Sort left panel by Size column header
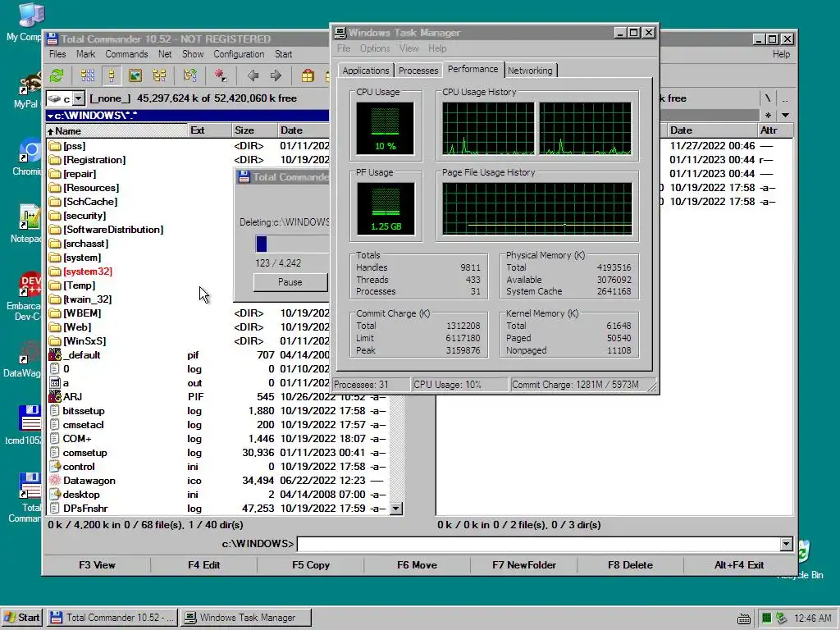This screenshot has width=840, height=630. pyautogui.click(x=254, y=130)
